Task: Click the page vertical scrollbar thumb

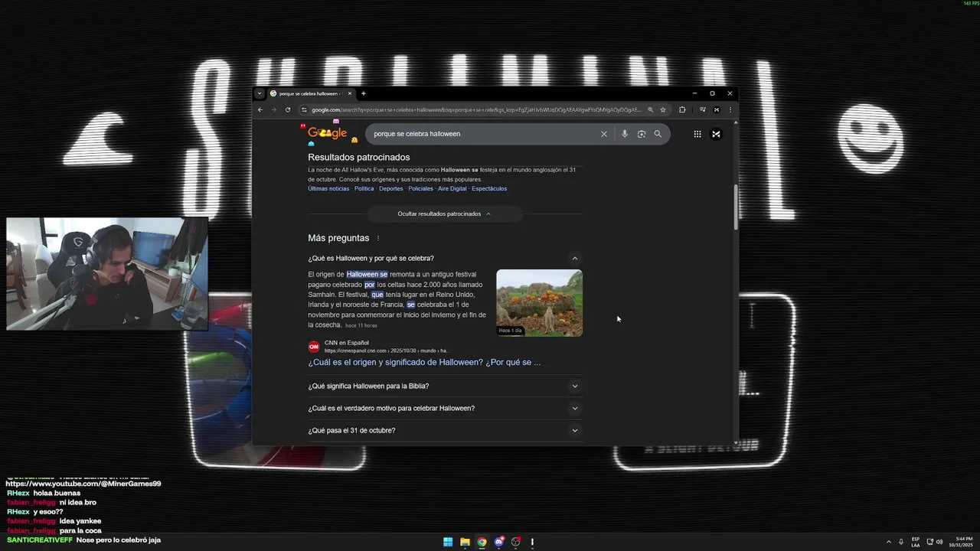Action: click(x=736, y=207)
